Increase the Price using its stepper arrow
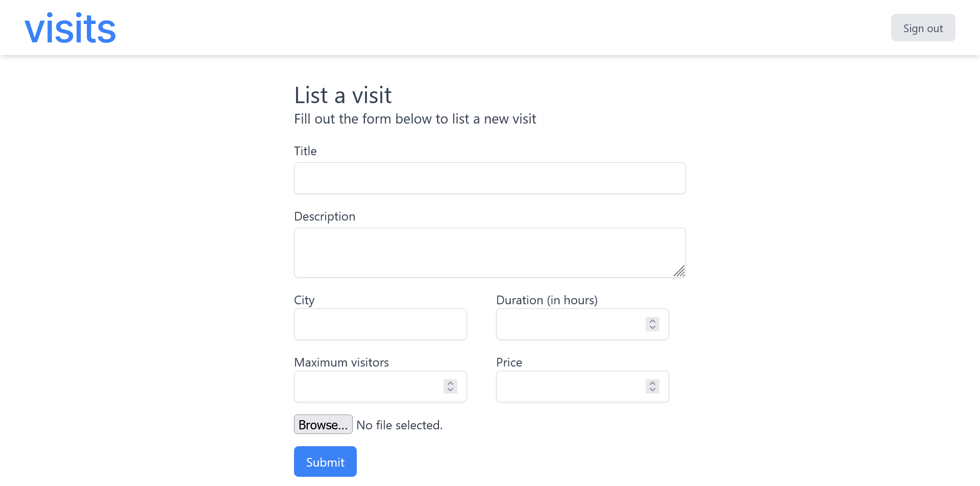This screenshot has height=486, width=980. click(652, 383)
